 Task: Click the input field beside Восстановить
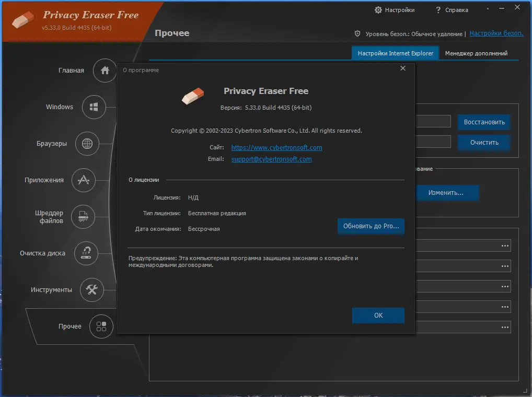click(433, 121)
